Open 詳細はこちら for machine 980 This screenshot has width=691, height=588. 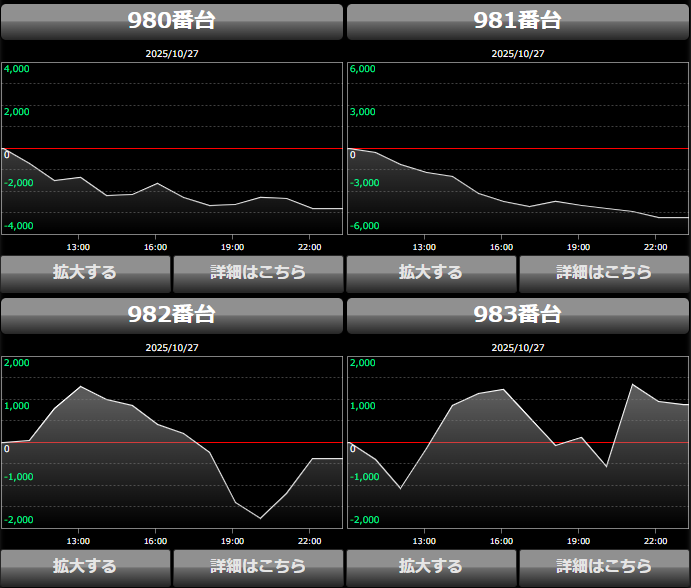click(258, 272)
